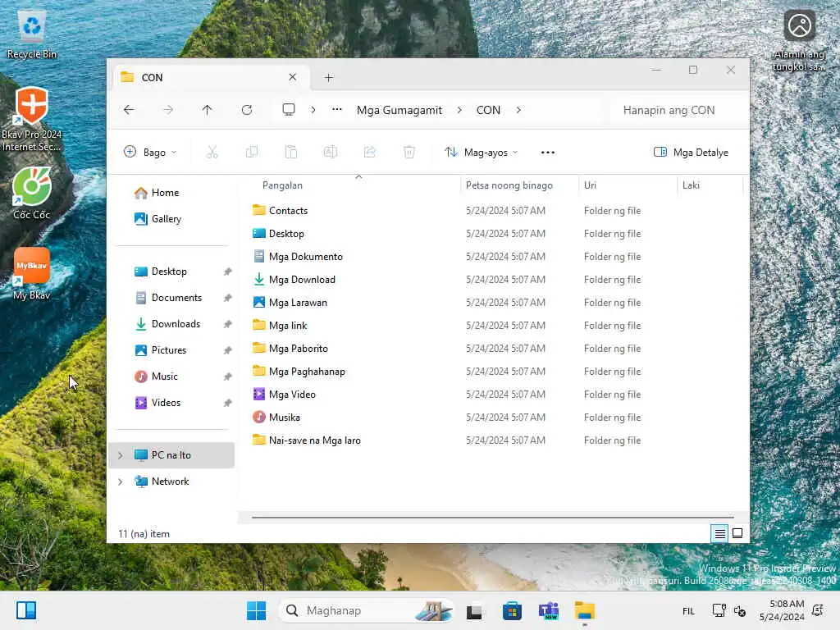Viewport: 840px width, 630px height.
Task: Switch to details list view button
Action: tap(719, 533)
